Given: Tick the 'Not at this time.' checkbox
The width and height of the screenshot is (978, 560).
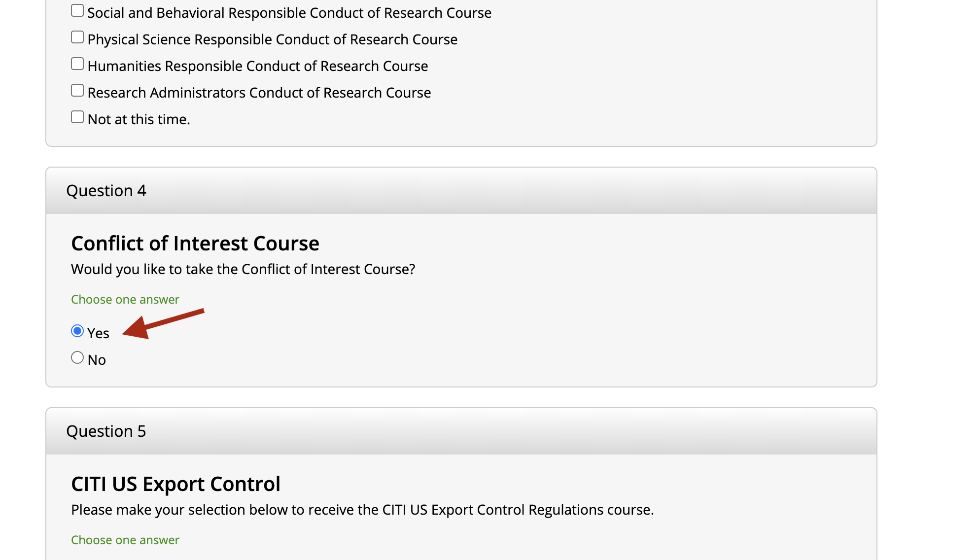Looking at the screenshot, I should (x=77, y=117).
